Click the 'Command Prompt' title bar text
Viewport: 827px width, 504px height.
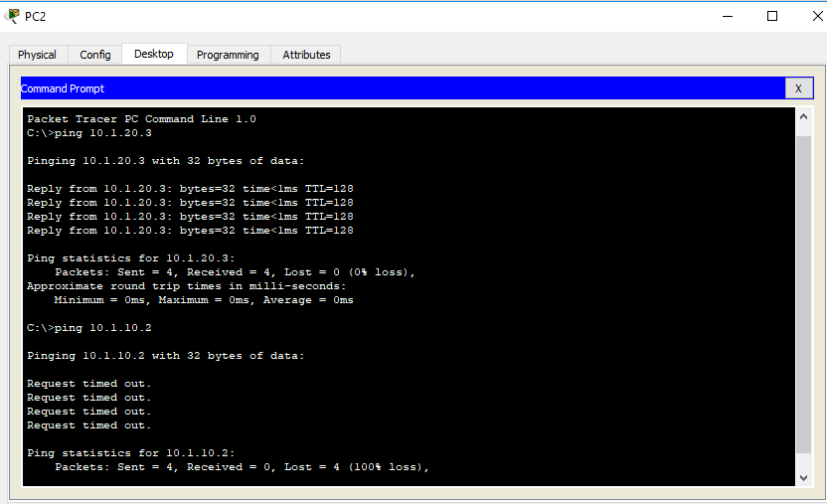63,88
